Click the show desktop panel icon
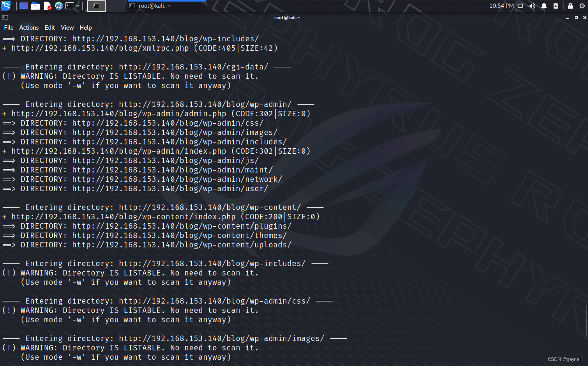The image size is (588, 366). (24, 6)
